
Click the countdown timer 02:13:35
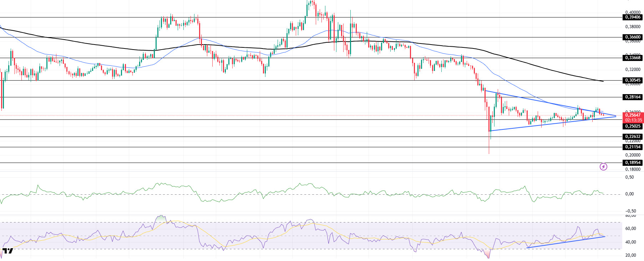tap(633, 120)
